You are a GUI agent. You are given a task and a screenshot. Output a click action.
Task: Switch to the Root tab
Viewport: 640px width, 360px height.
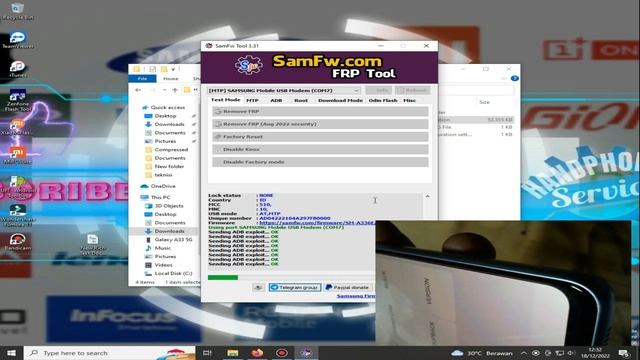tap(301, 100)
